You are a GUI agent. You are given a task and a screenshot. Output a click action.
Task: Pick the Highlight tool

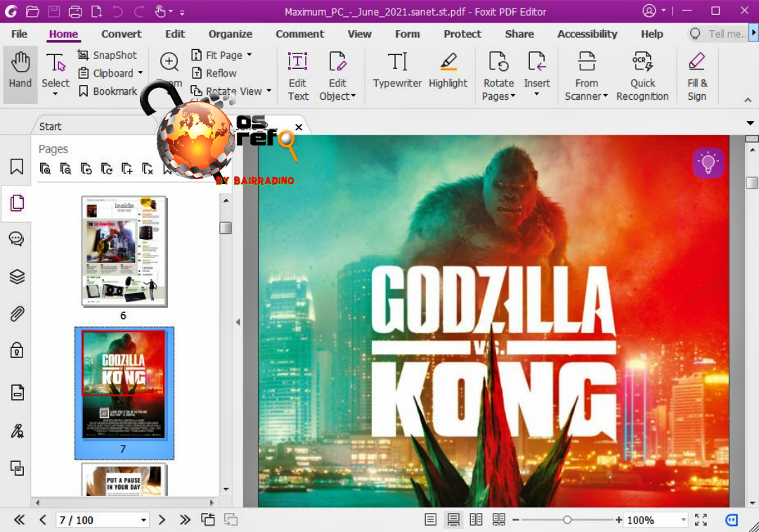[x=448, y=71]
